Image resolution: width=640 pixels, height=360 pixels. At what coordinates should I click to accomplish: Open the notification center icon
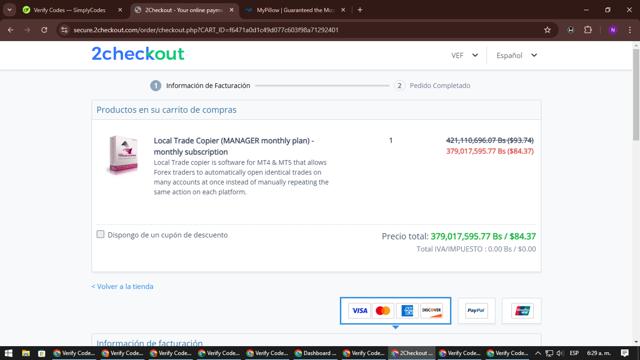click(624, 353)
